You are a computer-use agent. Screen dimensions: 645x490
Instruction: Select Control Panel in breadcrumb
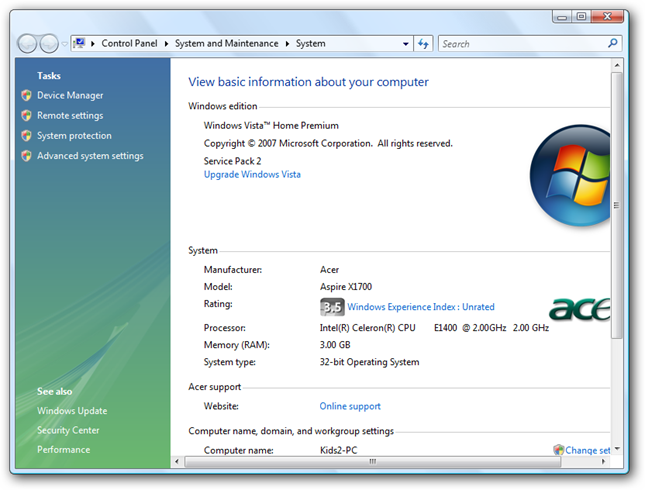pyautogui.click(x=129, y=44)
